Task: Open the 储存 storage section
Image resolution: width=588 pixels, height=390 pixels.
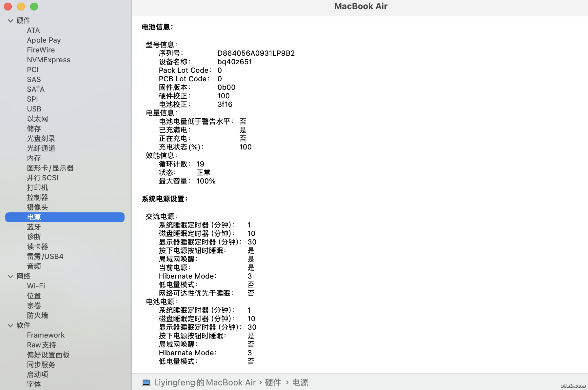Action: pos(34,128)
